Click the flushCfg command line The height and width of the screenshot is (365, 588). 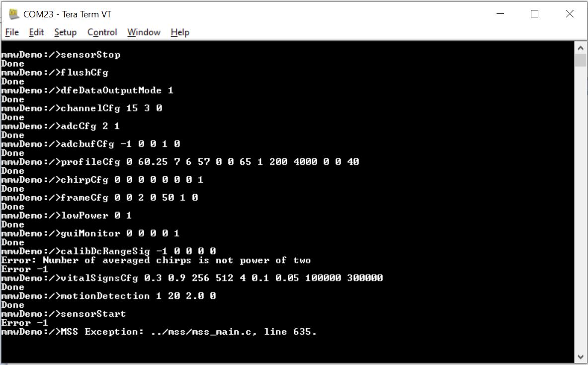point(55,73)
